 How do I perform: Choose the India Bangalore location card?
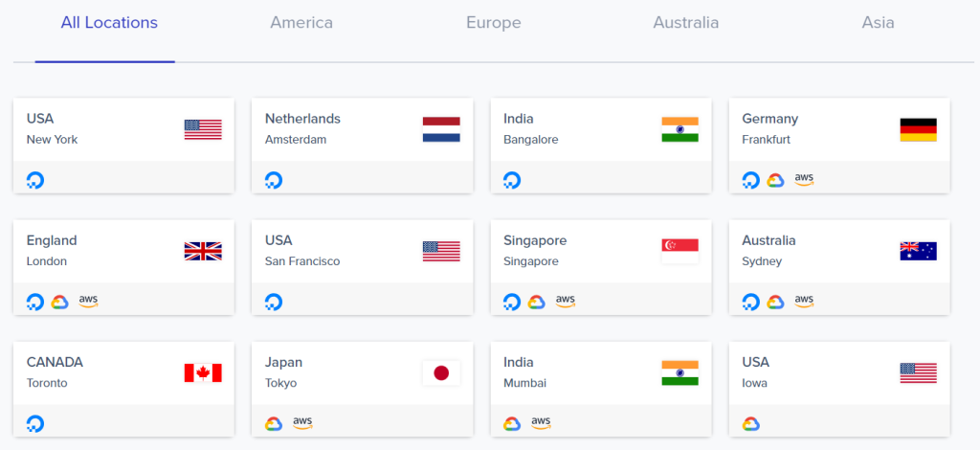click(x=601, y=145)
